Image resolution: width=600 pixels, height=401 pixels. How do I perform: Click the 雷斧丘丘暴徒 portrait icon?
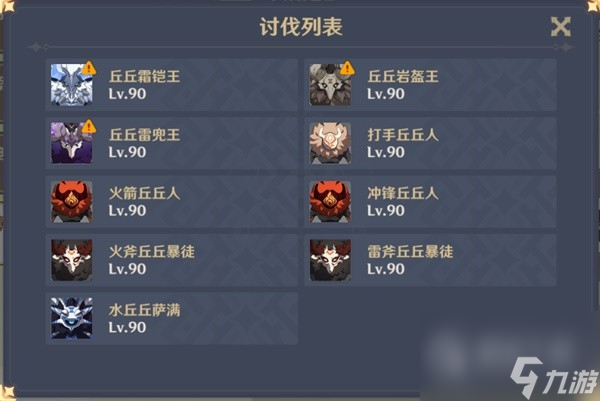point(330,260)
